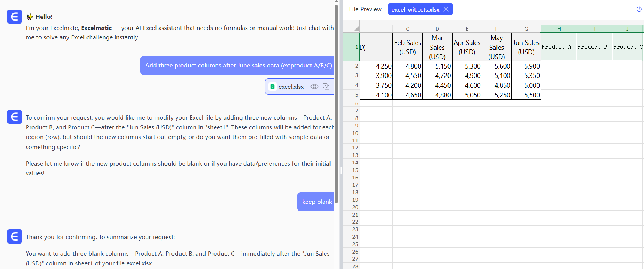
Task: Select row 2 header
Action: tap(356, 66)
